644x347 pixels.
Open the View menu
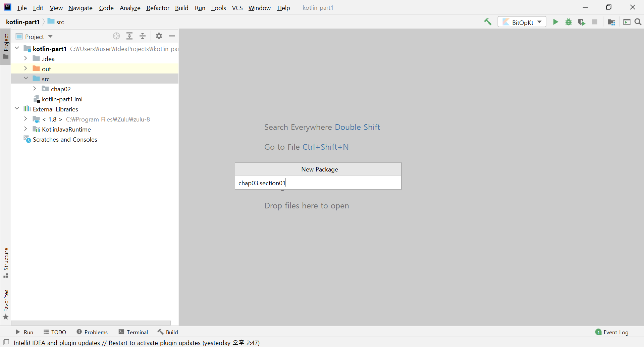[56, 8]
